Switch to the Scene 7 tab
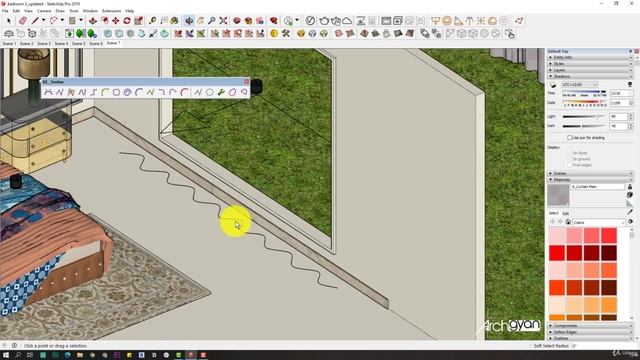The image size is (640, 360). point(113,43)
